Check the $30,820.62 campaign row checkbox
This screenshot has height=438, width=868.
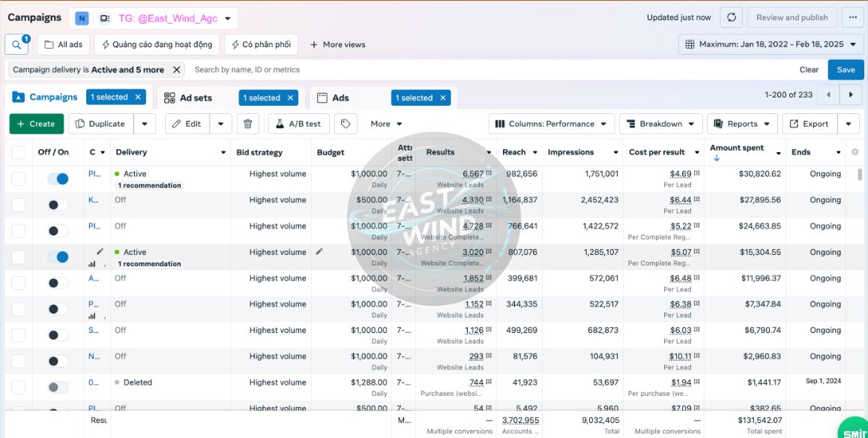click(x=18, y=178)
